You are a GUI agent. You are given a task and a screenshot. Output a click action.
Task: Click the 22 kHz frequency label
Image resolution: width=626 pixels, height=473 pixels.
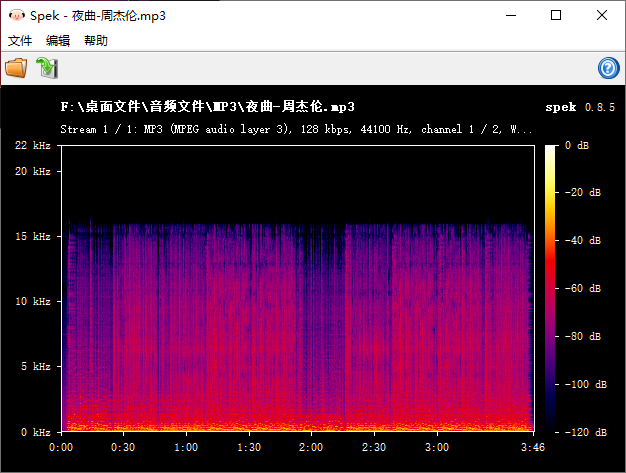click(33, 145)
